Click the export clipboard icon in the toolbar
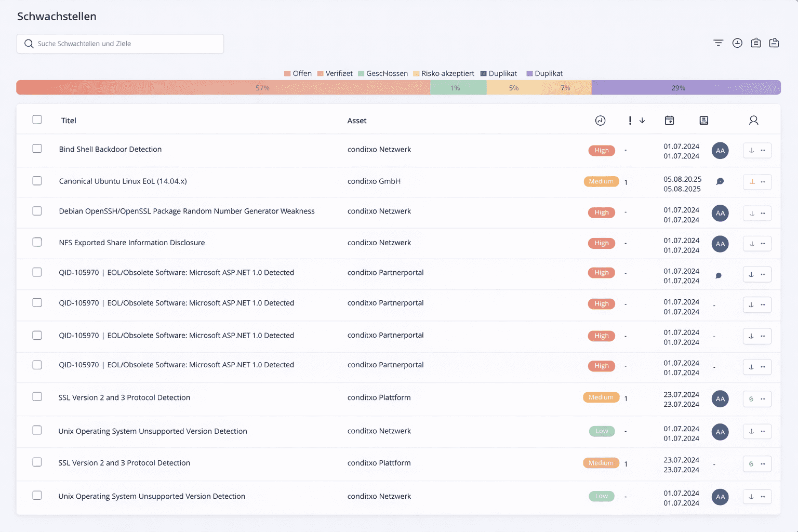Viewport: 798px width, 532px height. tap(774, 43)
